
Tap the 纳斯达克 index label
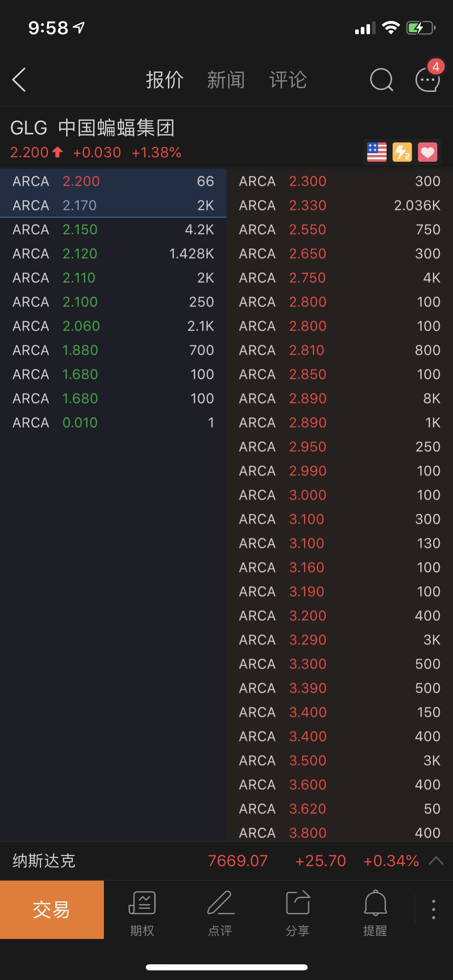44,861
